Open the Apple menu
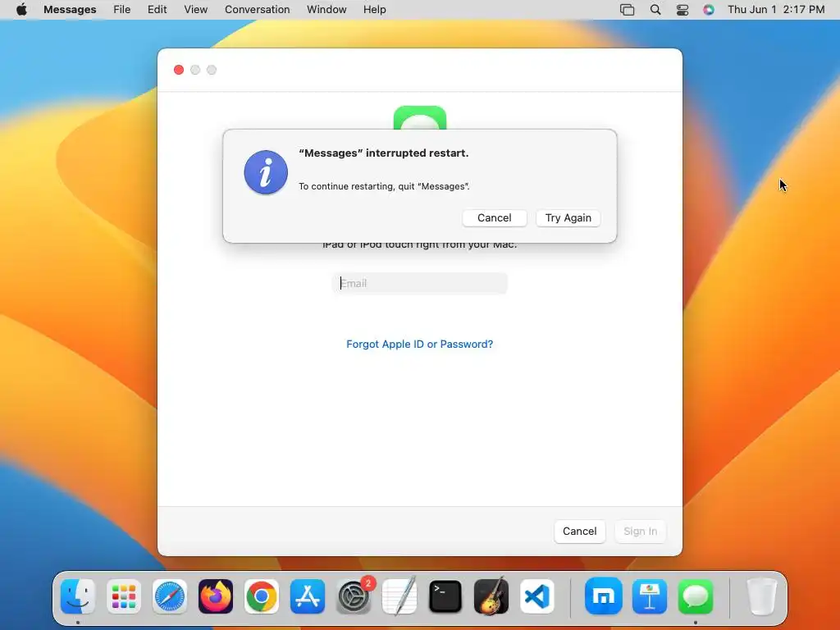This screenshot has height=630, width=840. 21,10
